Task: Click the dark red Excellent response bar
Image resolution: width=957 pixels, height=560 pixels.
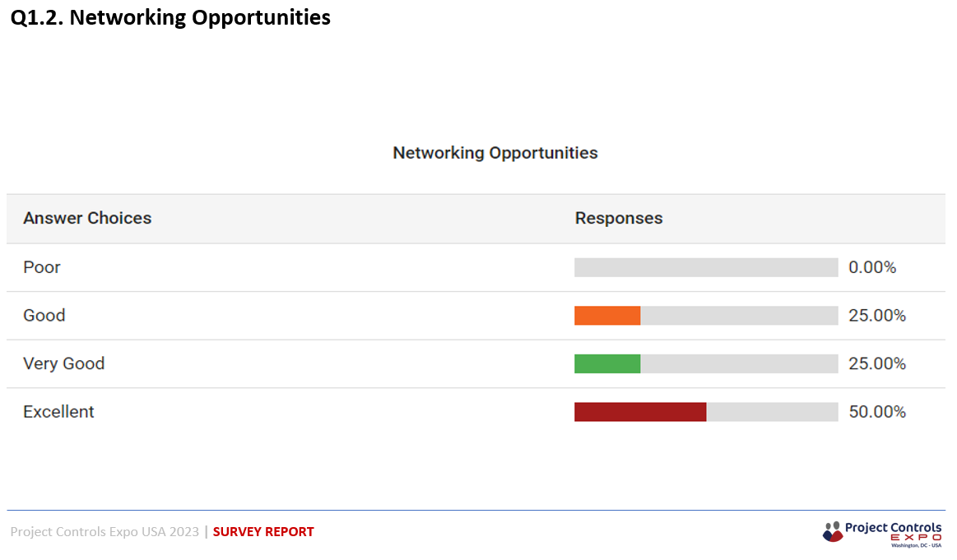Action: [x=640, y=412]
